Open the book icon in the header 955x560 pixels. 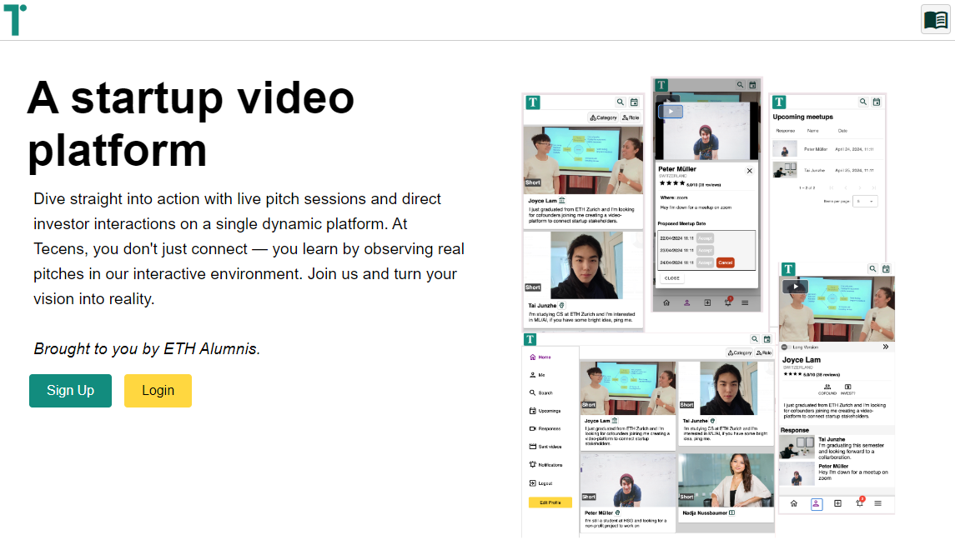(936, 19)
